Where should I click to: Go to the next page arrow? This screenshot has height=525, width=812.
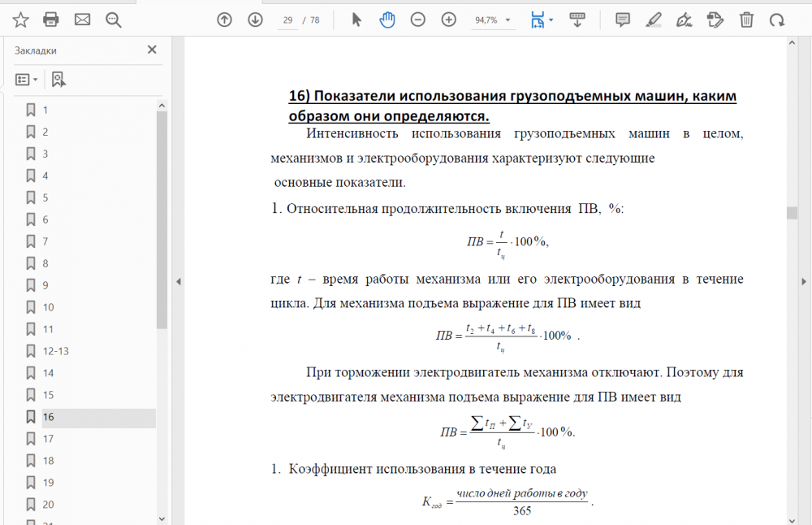[x=255, y=20]
